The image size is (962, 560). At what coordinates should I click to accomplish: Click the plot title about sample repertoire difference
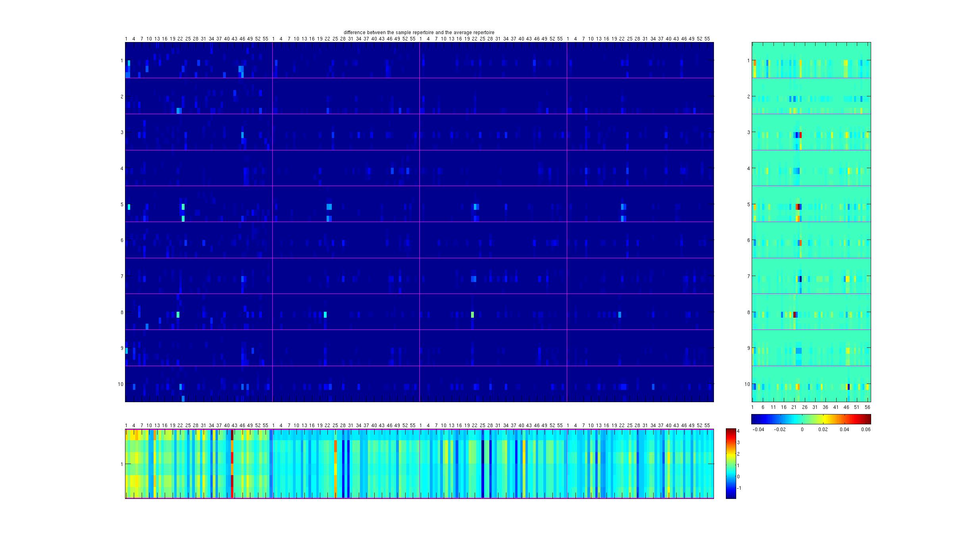click(x=419, y=32)
